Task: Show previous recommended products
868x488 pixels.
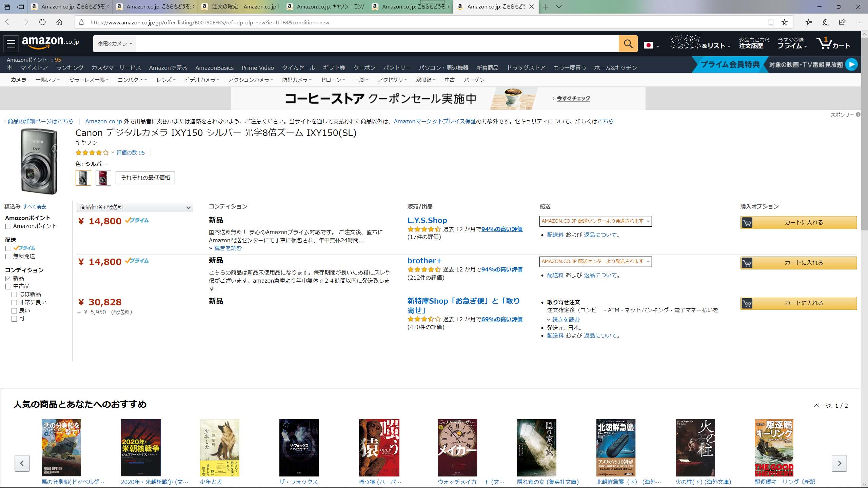Action: coord(22,463)
